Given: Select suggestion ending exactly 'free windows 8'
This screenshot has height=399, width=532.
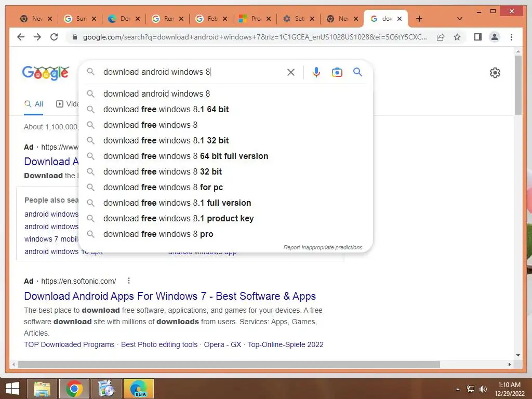Looking at the screenshot, I should pyautogui.click(x=225, y=125).
